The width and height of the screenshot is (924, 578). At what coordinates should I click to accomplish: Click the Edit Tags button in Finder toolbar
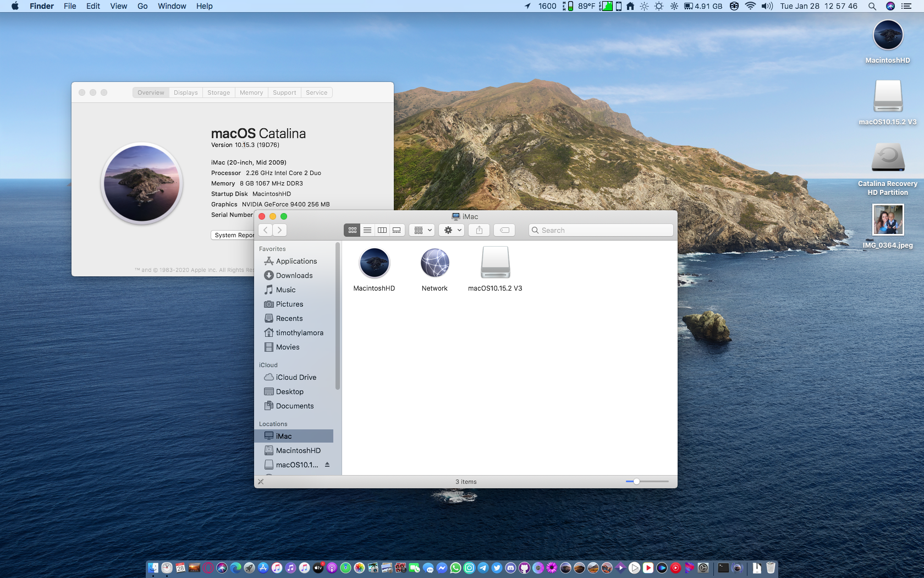[x=504, y=230]
